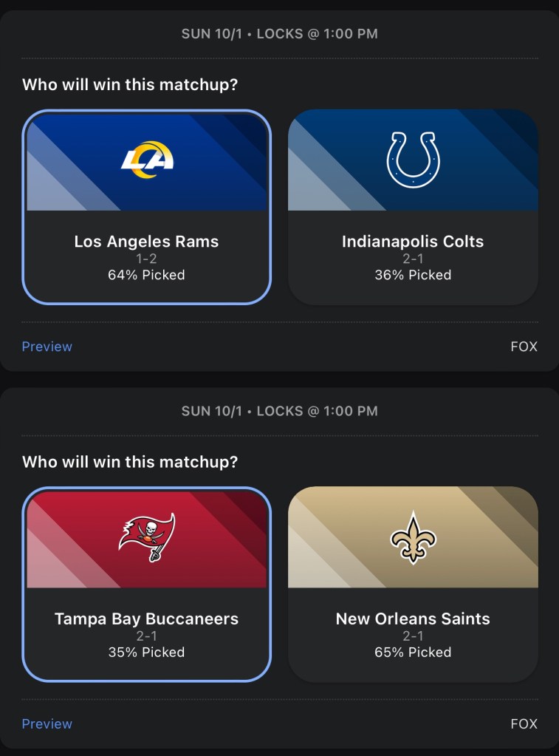Viewport: 559px width, 756px height.
Task: Click the Rams 1-2 record text
Action: [147, 259]
